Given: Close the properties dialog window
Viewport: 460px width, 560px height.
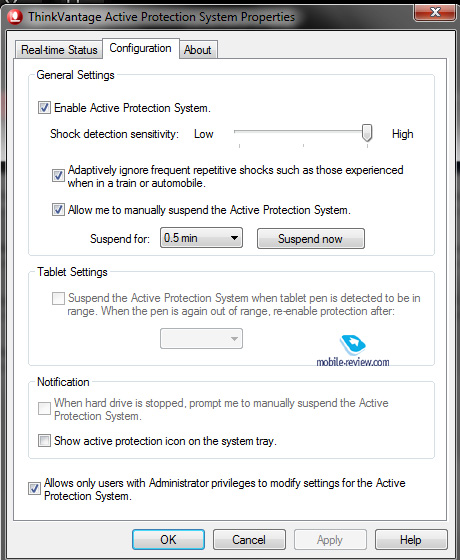Looking at the screenshot, I should point(435,13).
